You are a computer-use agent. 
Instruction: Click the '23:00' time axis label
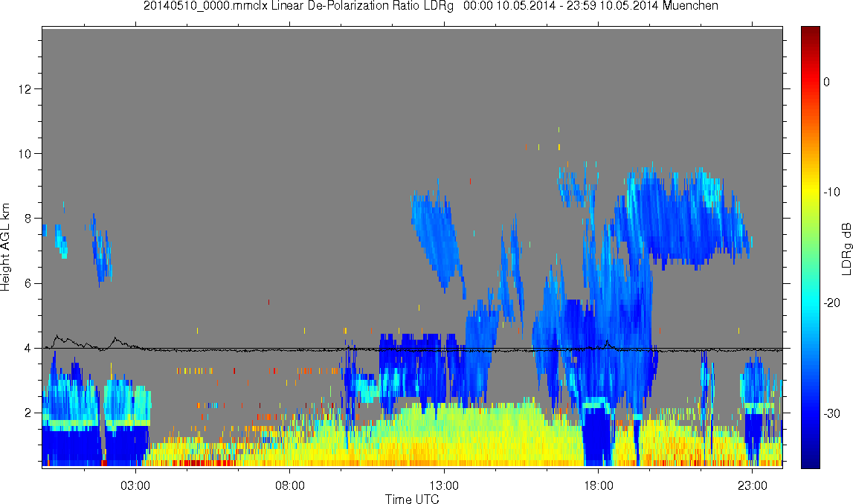click(753, 485)
